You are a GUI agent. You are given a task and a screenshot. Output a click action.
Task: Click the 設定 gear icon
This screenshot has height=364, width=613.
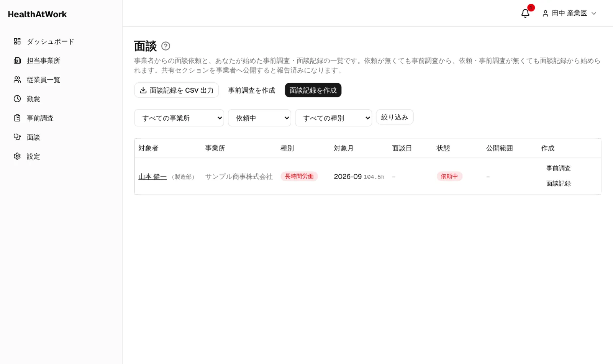[17, 156]
